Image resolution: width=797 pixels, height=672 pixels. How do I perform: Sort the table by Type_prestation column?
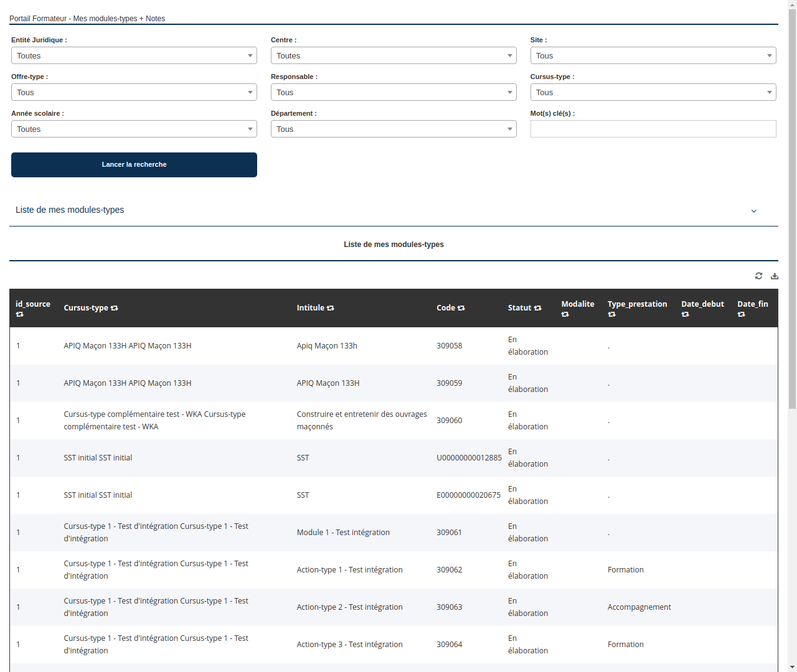612,315
